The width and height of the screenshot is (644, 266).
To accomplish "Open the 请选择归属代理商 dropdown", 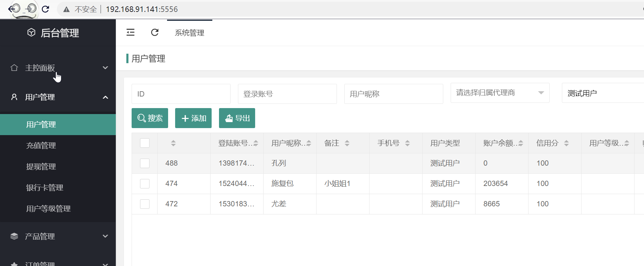I will click(x=500, y=93).
